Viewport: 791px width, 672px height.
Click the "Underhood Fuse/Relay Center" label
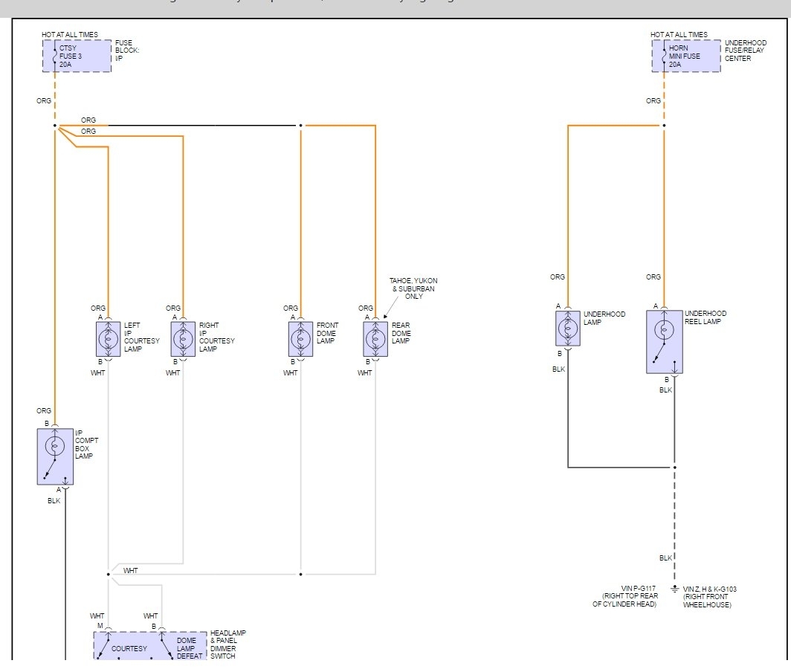[x=746, y=51]
